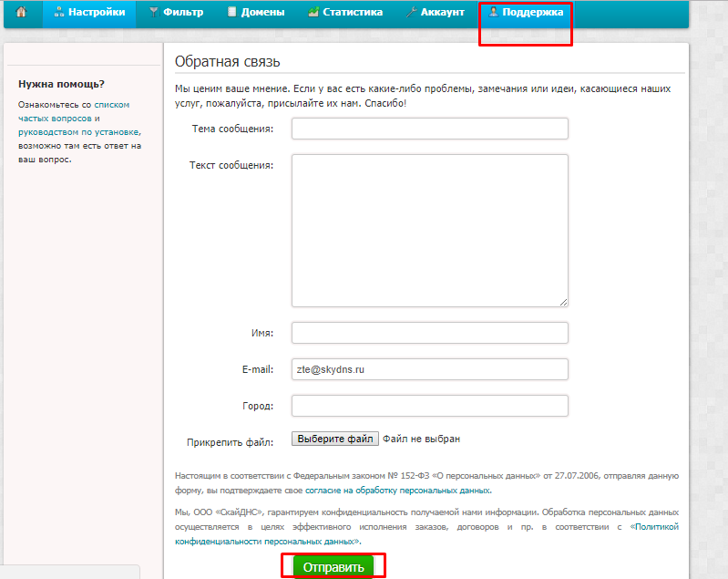Open the Политикой конфиденциальности персональных данных link
The height and width of the screenshot is (579, 728).
coord(426,534)
